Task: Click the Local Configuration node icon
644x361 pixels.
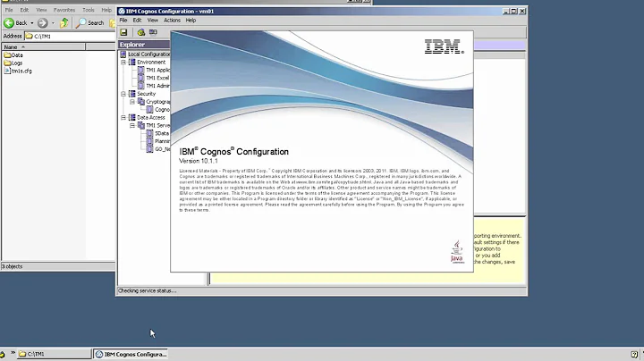Action: pos(123,55)
